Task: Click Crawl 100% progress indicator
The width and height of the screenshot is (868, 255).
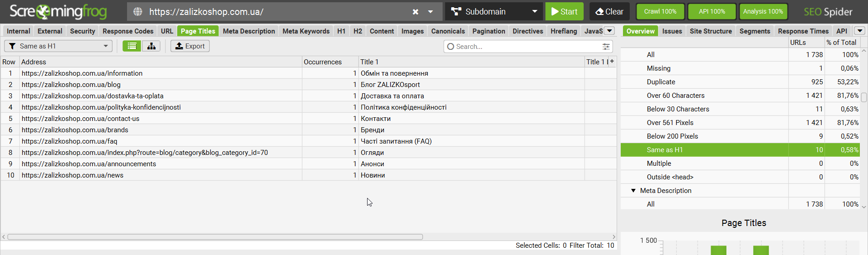Action: coord(660,11)
